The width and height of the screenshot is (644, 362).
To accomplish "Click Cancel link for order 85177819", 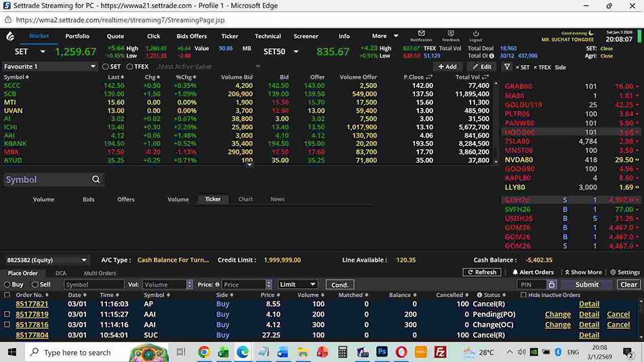I will [618, 315].
